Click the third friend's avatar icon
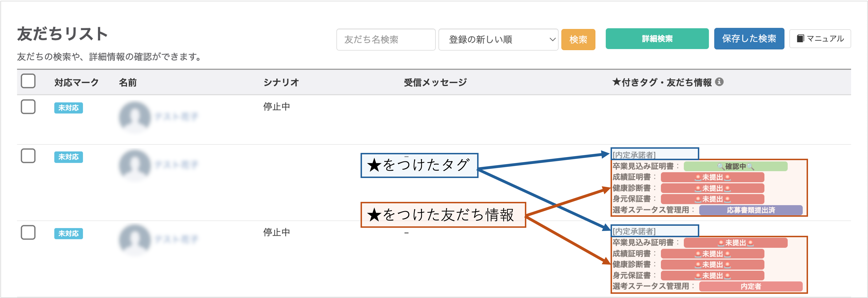 (135, 239)
